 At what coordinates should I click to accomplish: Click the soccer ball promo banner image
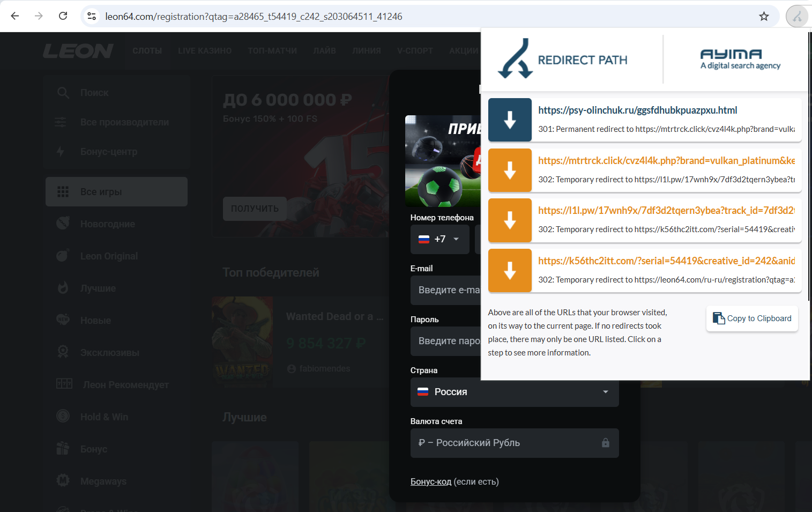coord(443,161)
